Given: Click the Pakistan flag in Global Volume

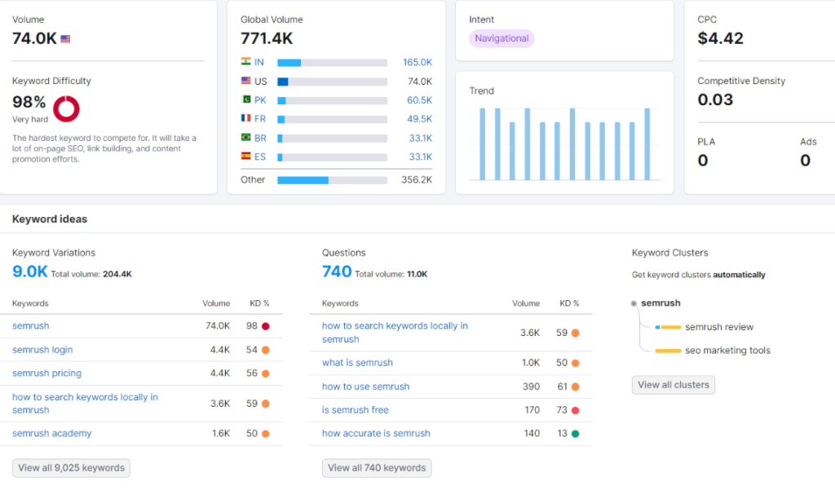Looking at the screenshot, I should [244, 99].
